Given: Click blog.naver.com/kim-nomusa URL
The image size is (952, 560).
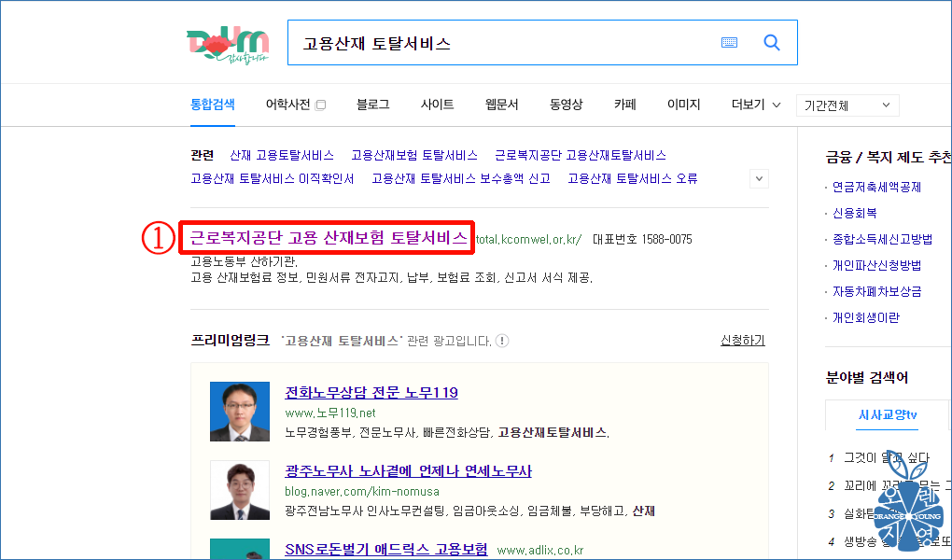Looking at the screenshot, I should [362, 491].
